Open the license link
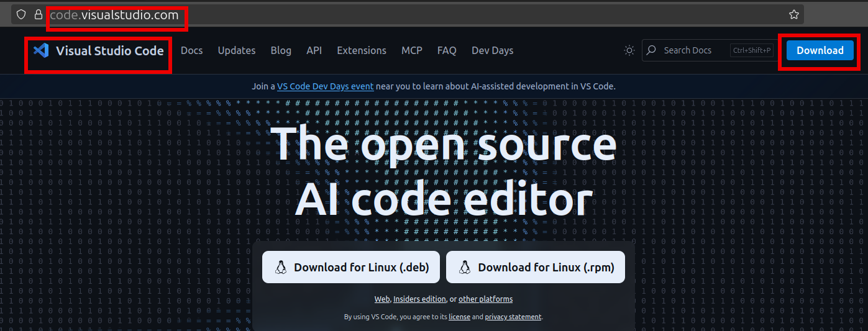This screenshot has width=868, height=331. [459, 317]
